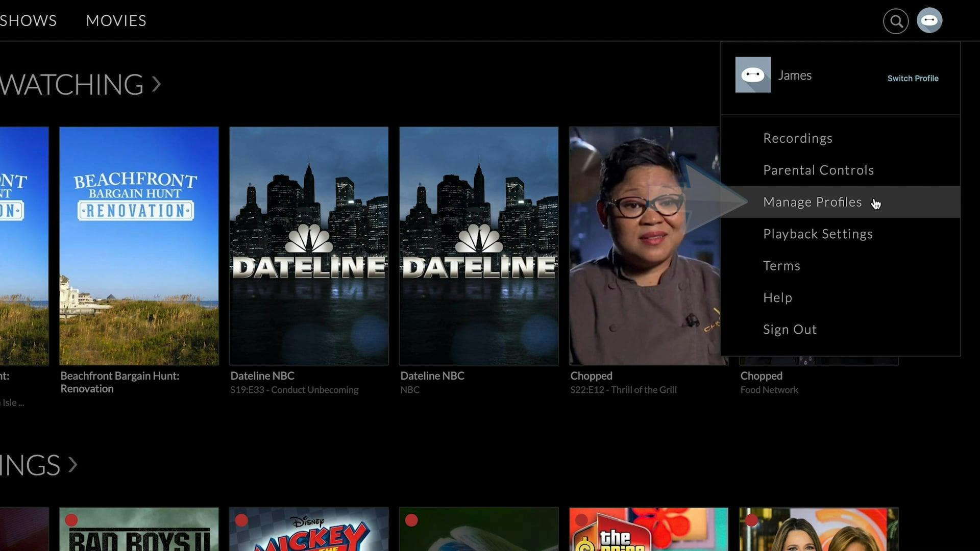Screen dimensions: 980x551
Task: Open Recordings from profile menu
Action: coord(797,138)
